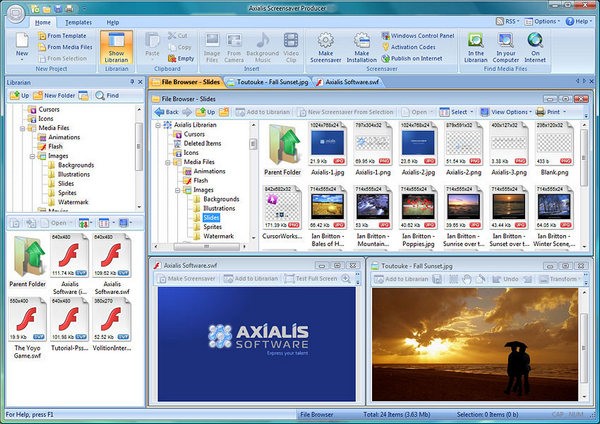Screen dimensions: 600x424
Task: Open the View Options dropdown
Action: (x=506, y=112)
